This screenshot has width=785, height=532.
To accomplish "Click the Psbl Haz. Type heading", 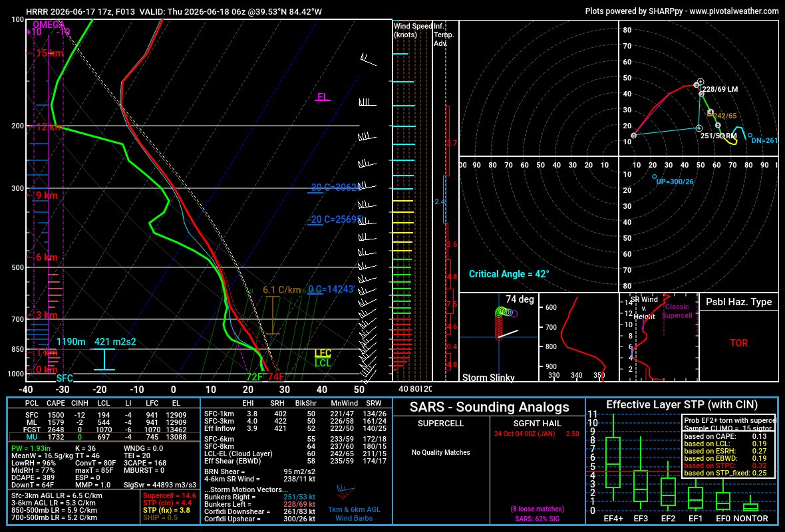I will [x=739, y=302].
